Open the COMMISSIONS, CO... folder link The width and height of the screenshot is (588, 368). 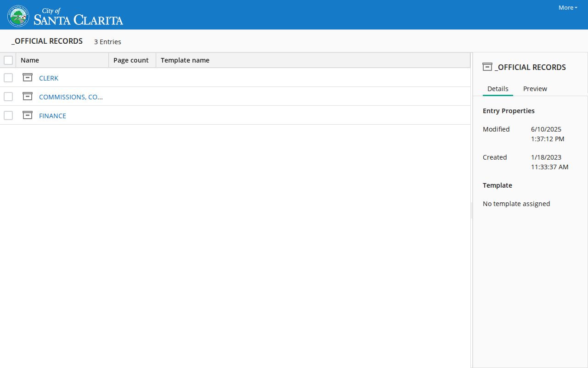[71, 97]
